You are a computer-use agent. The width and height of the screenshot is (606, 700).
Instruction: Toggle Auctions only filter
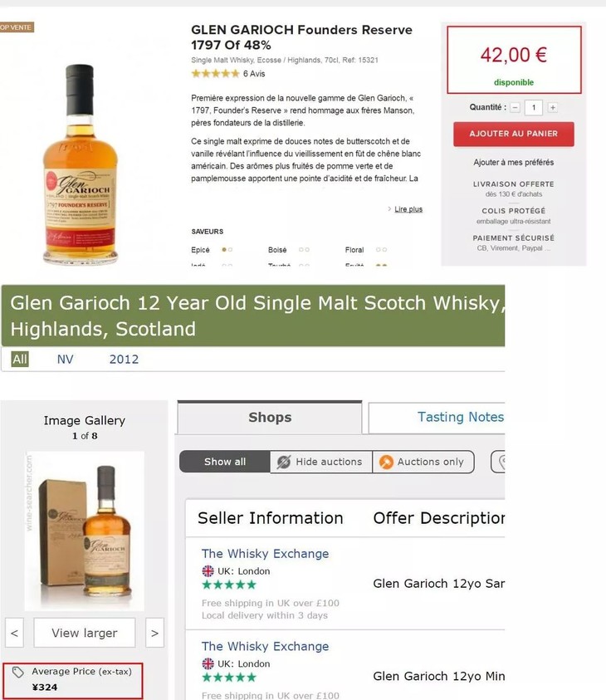tap(423, 462)
